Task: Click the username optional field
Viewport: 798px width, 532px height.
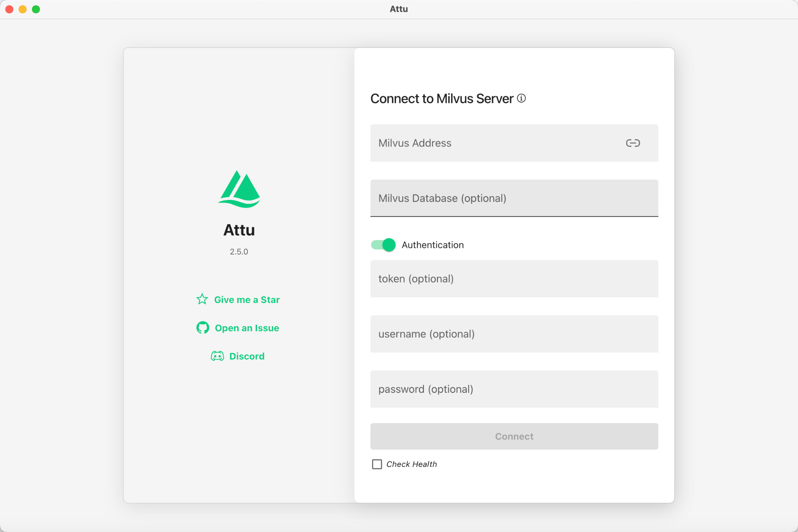Action: (x=514, y=334)
